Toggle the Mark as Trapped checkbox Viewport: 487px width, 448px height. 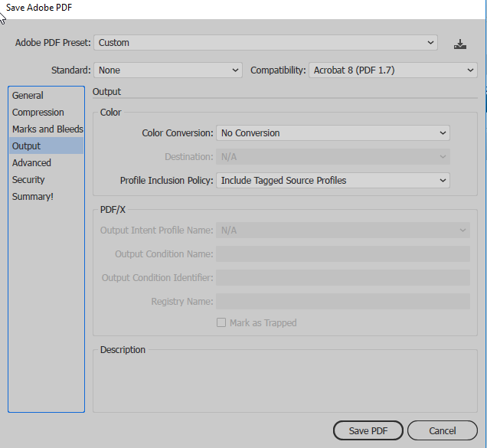pyautogui.click(x=221, y=323)
